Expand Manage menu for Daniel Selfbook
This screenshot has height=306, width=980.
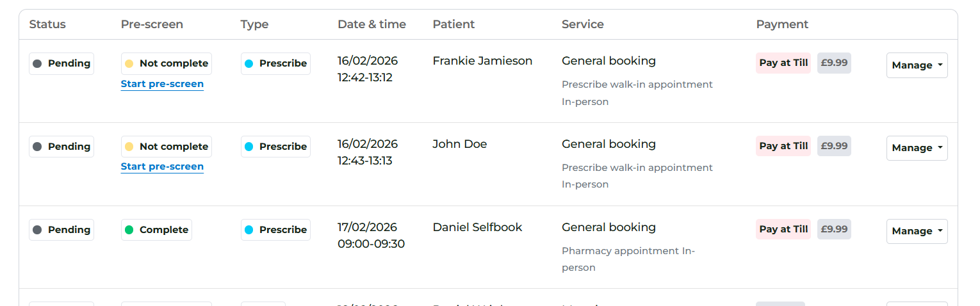pos(917,231)
